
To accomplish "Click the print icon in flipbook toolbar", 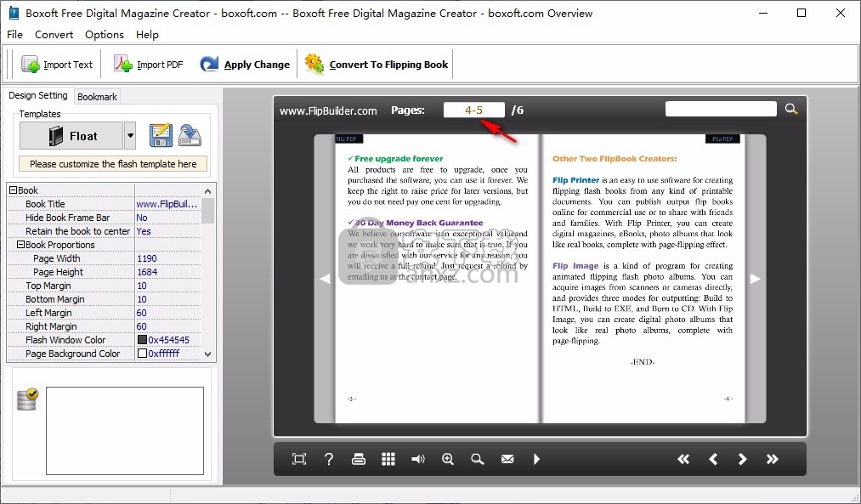I will 359,459.
